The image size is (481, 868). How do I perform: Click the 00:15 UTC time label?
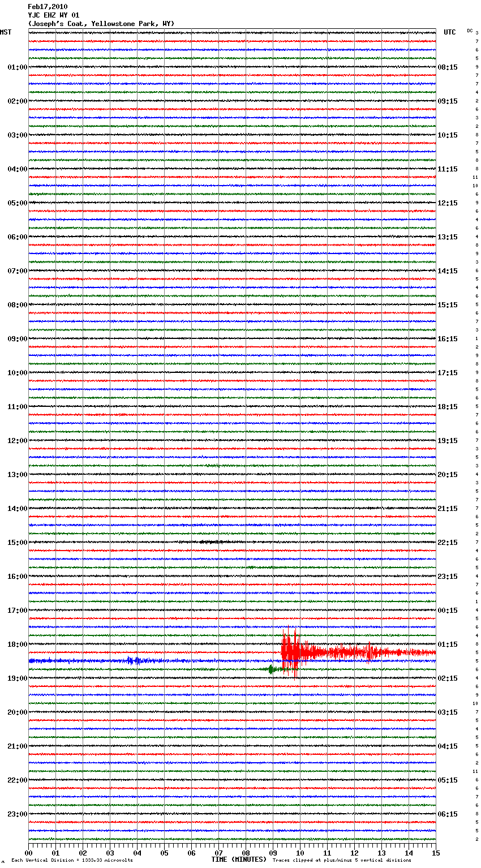coord(448,611)
